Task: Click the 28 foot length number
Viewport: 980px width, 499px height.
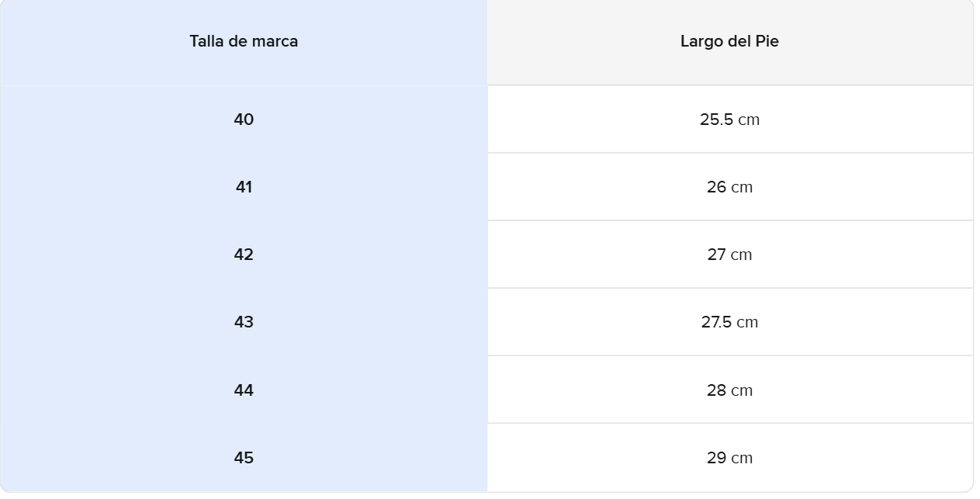Action: 716,390
